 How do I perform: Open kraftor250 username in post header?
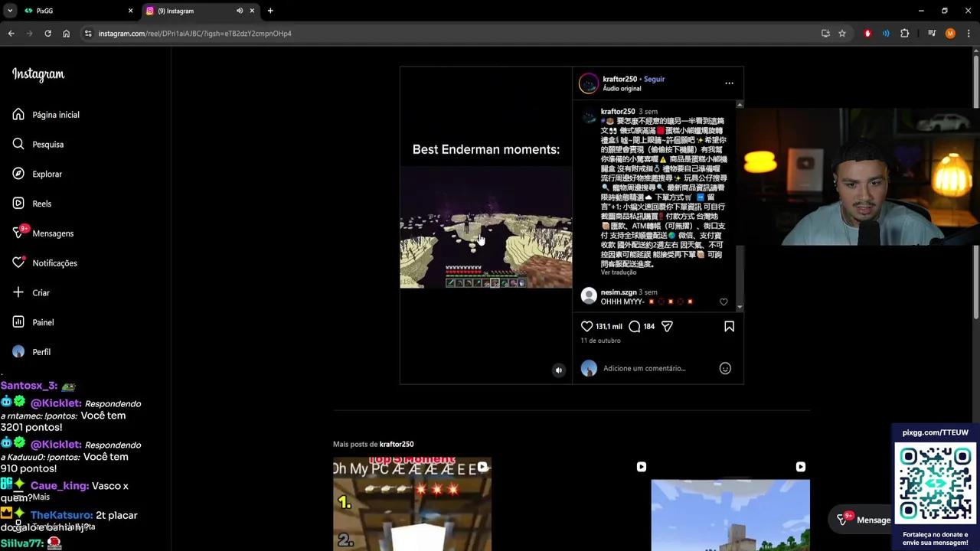619,79
